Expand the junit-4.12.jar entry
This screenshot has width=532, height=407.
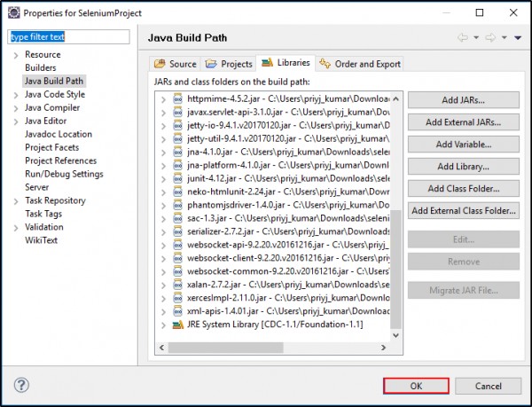[163, 179]
